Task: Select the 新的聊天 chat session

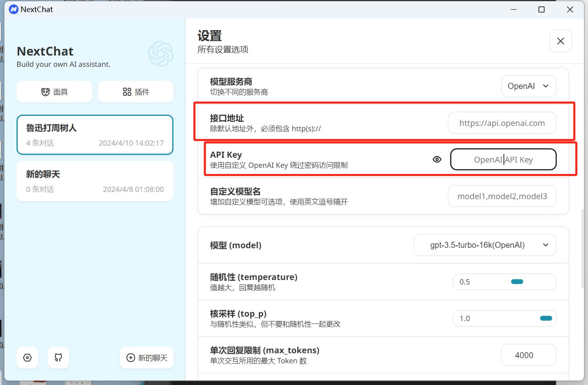Action: point(95,181)
